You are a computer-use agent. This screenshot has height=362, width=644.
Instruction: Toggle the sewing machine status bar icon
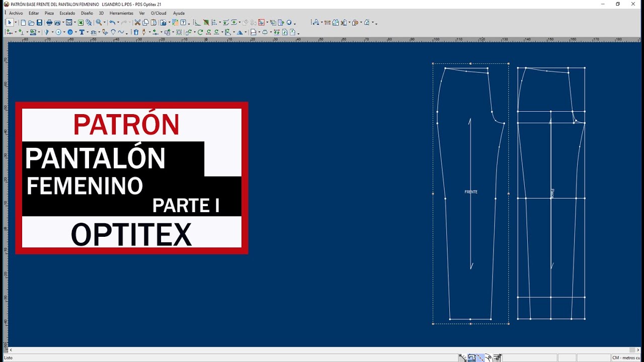[471, 358]
